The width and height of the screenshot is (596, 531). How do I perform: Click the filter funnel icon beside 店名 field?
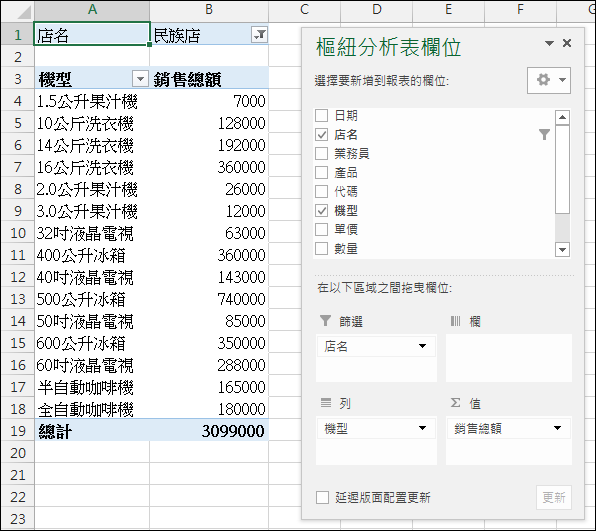pos(544,134)
